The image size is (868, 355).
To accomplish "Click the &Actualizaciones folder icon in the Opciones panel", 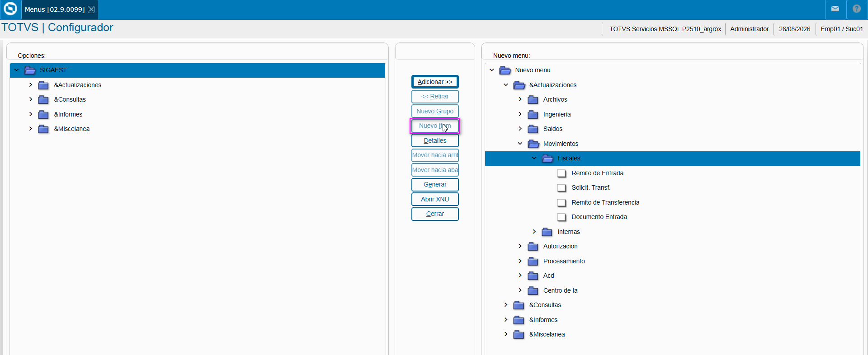I will [x=43, y=85].
